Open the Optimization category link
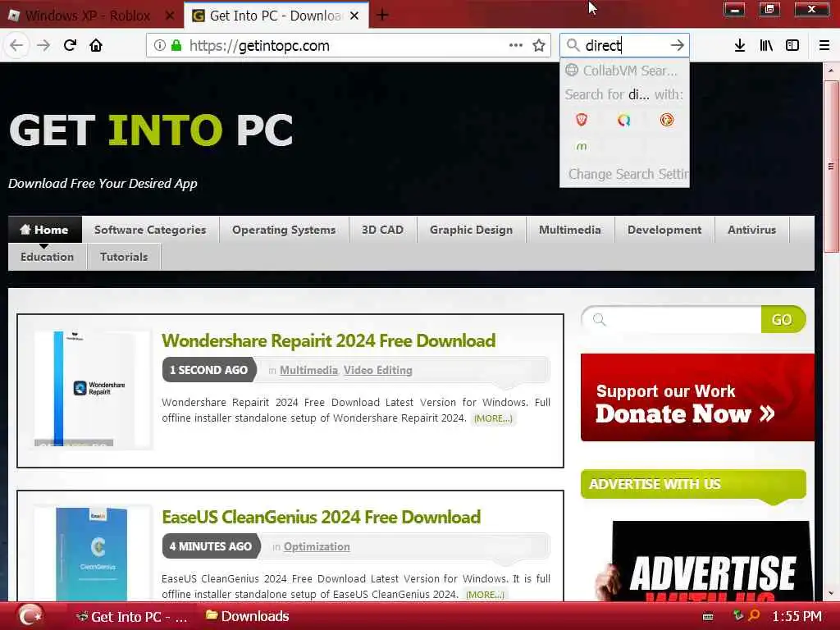Viewport: 840px width, 630px height. point(317,546)
